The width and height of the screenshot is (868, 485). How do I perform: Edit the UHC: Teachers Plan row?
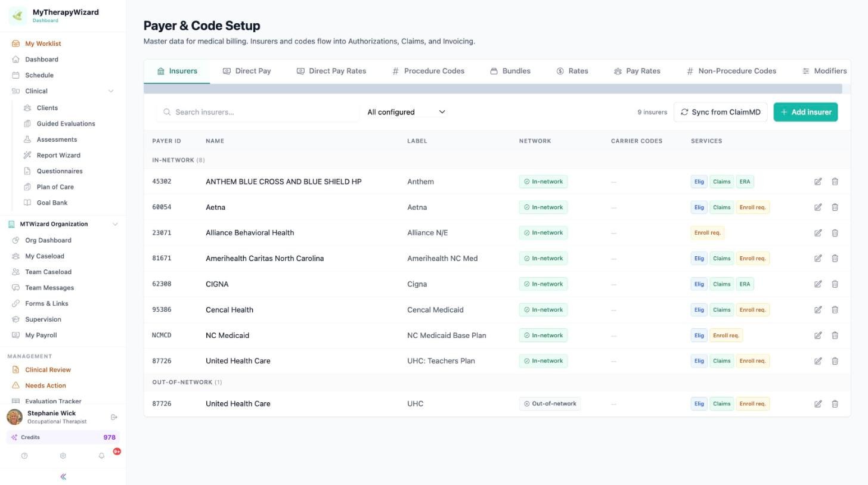point(818,361)
